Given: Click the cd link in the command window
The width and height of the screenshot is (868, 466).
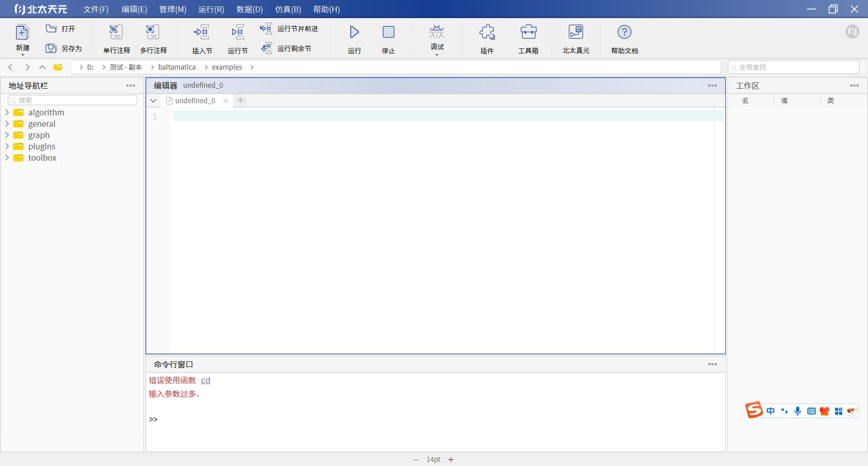Looking at the screenshot, I should pos(205,380).
